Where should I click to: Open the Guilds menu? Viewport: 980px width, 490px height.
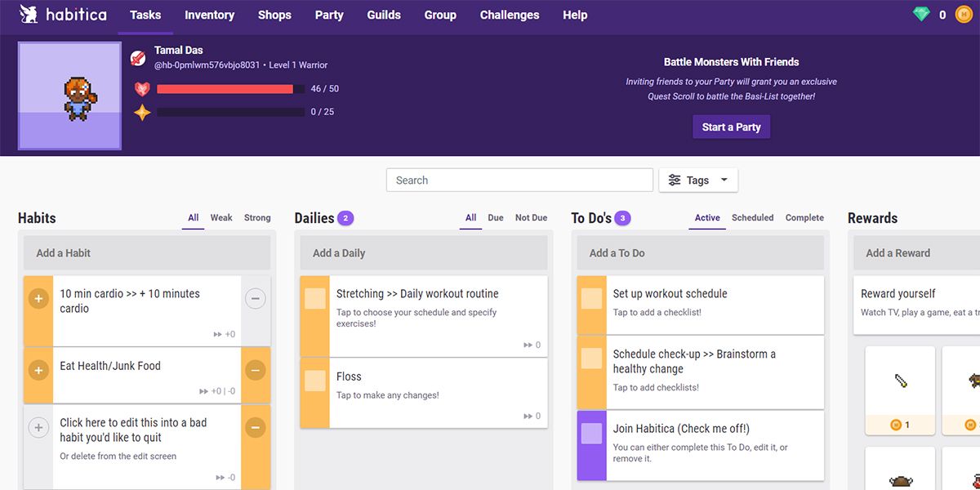tap(384, 15)
